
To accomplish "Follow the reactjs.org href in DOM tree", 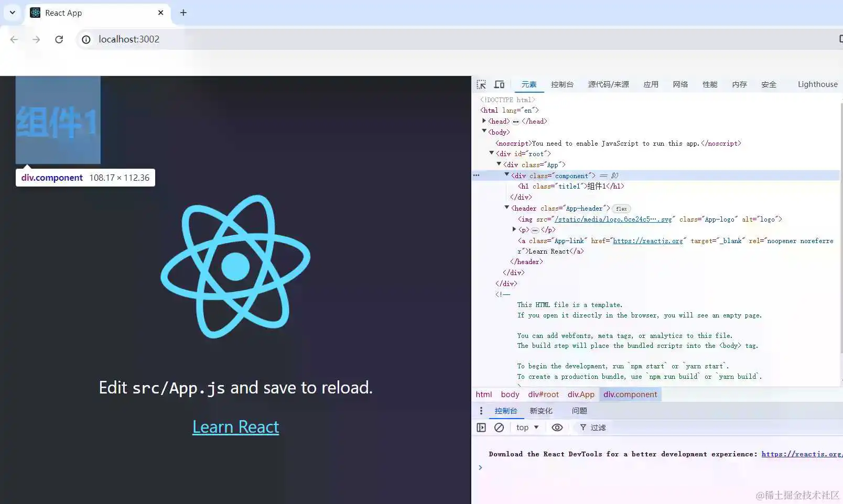I will point(648,241).
